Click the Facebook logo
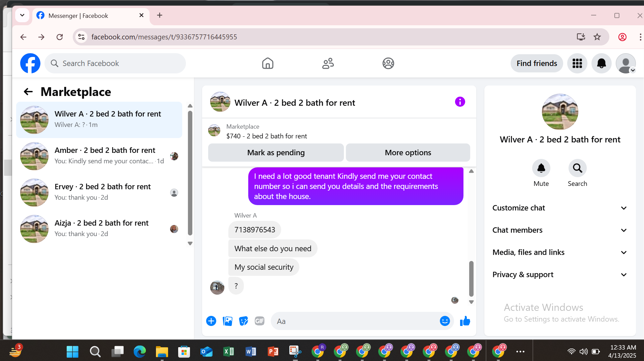 (x=30, y=63)
